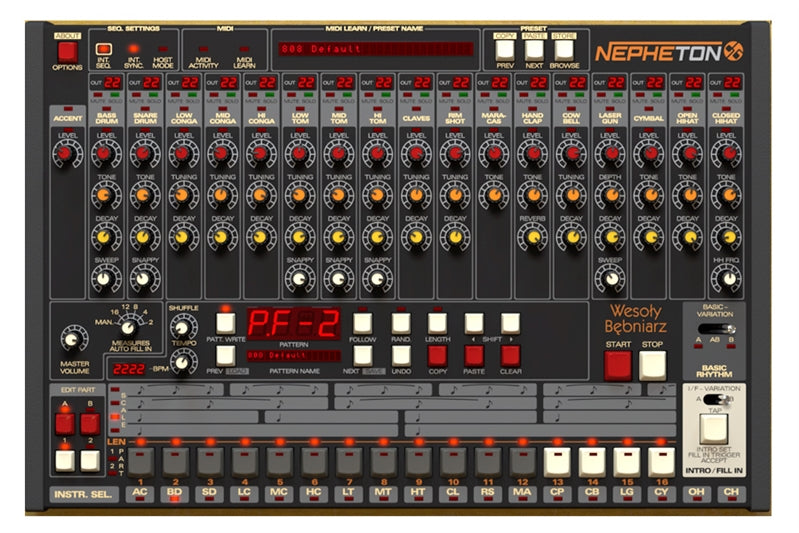Toggle the INT. SEQ. sequencer switch
799x533 pixels.
103,48
